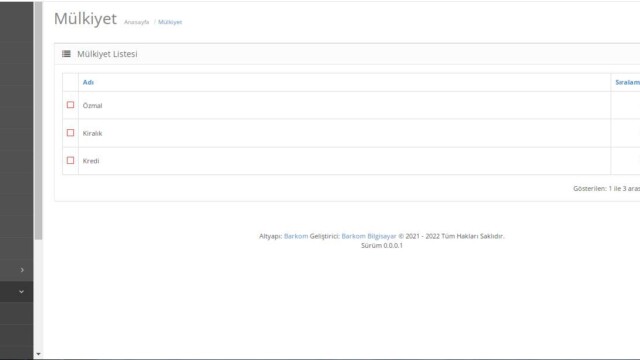Click the Mülkiyet breadcrumb link
This screenshot has width=640, height=360.
[x=170, y=22]
